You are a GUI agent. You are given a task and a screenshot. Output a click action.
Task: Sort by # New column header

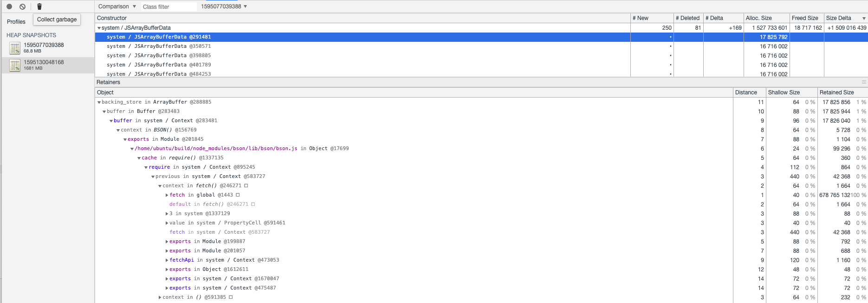(x=652, y=18)
